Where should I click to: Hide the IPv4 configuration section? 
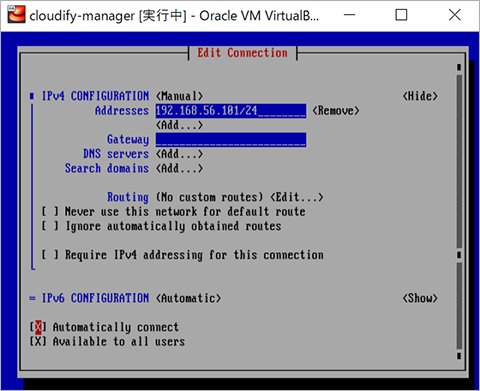tap(420, 96)
